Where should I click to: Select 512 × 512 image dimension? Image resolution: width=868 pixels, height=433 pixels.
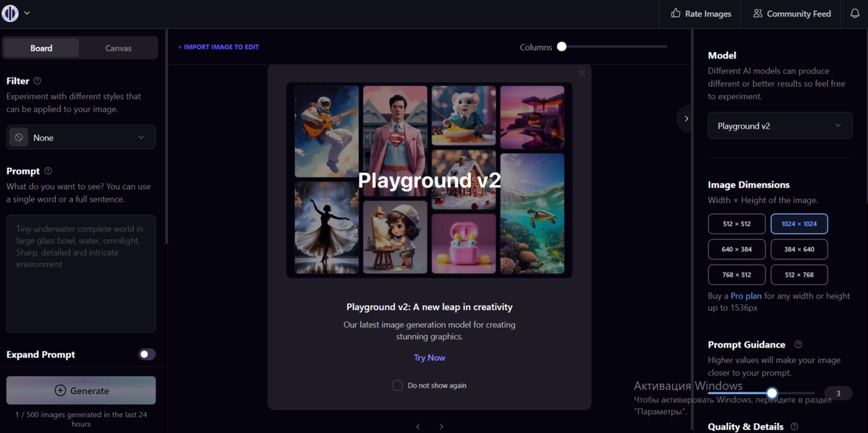coord(736,224)
